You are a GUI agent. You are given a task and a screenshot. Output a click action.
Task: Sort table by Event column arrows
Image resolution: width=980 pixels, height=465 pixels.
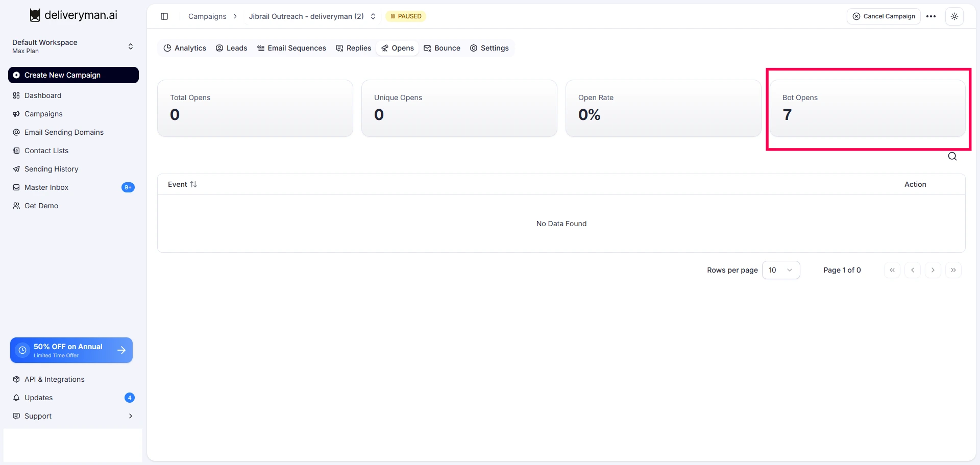pyautogui.click(x=193, y=184)
